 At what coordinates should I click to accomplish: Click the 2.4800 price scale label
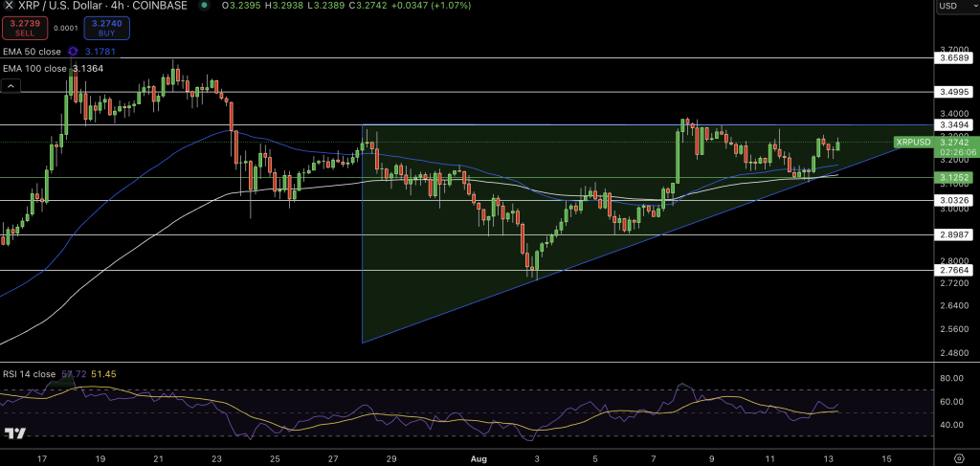tap(952, 352)
